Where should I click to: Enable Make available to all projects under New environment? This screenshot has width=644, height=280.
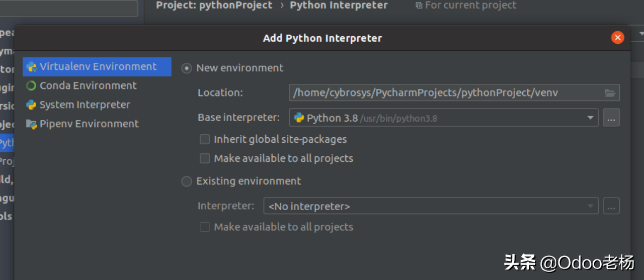205,158
